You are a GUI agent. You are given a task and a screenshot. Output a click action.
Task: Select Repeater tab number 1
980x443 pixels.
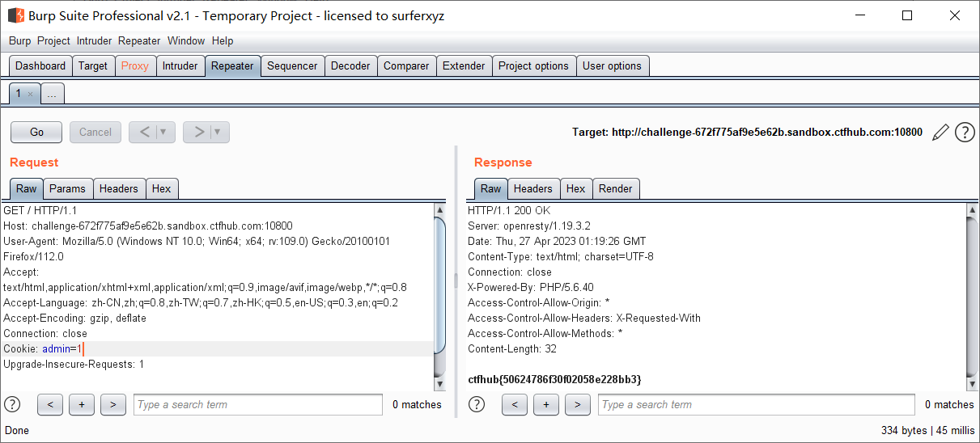click(x=19, y=94)
